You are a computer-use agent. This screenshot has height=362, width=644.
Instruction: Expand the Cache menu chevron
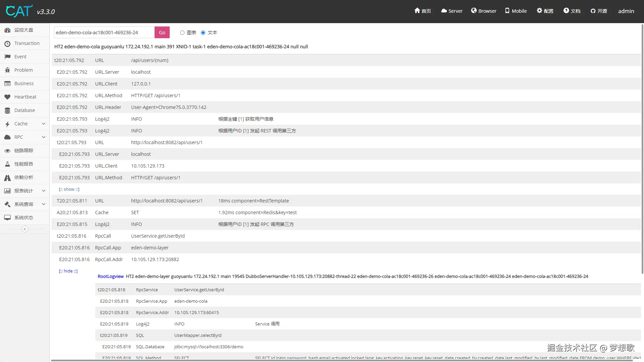44,124
